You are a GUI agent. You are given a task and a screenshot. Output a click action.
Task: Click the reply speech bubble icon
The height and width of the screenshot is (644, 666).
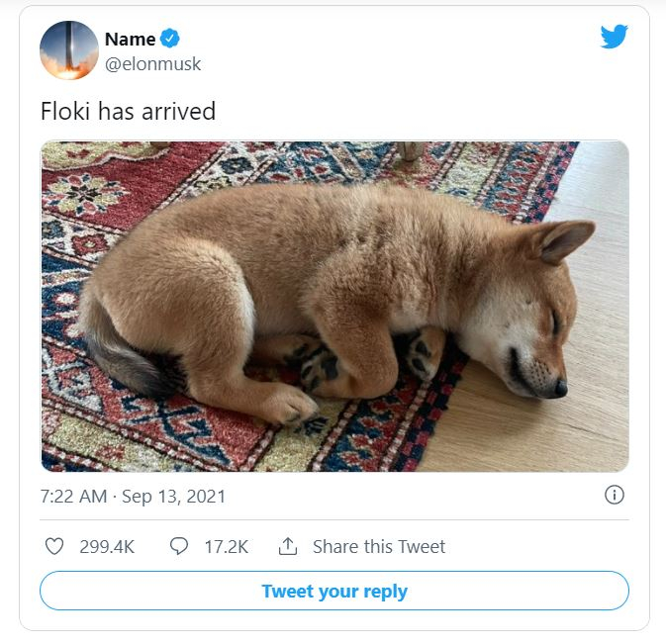pyautogui.click(x=179, y=546)
